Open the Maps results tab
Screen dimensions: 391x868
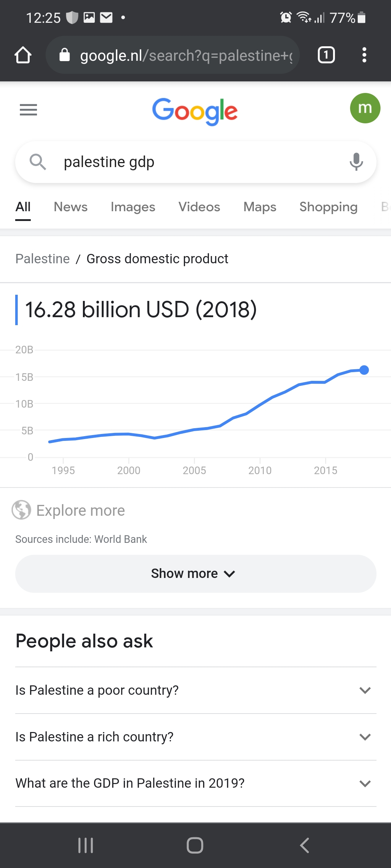coord(260,207)
